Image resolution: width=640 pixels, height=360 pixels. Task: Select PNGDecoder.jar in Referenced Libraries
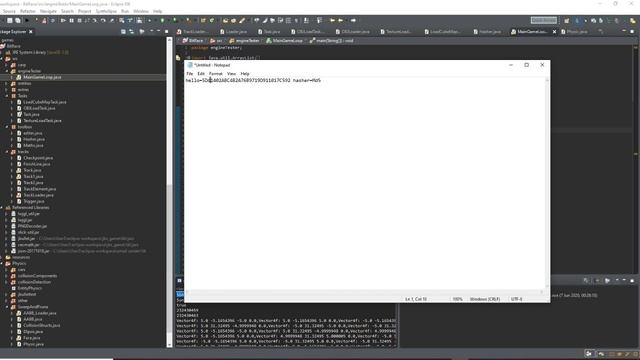tap(32, 226)
